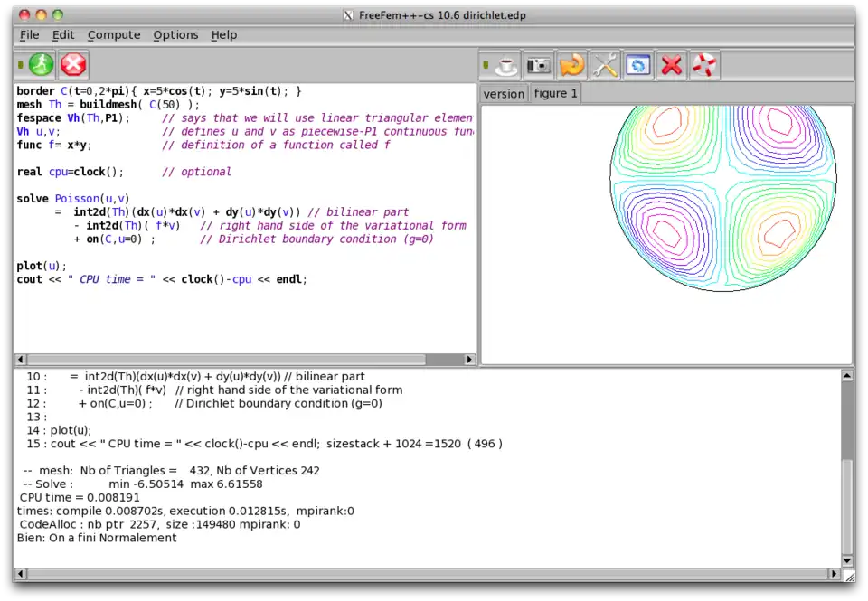The width and height of the screenshot is (868, 601).
Task: Open help via the lifesaver icon
Action: [x=704, y=65]
